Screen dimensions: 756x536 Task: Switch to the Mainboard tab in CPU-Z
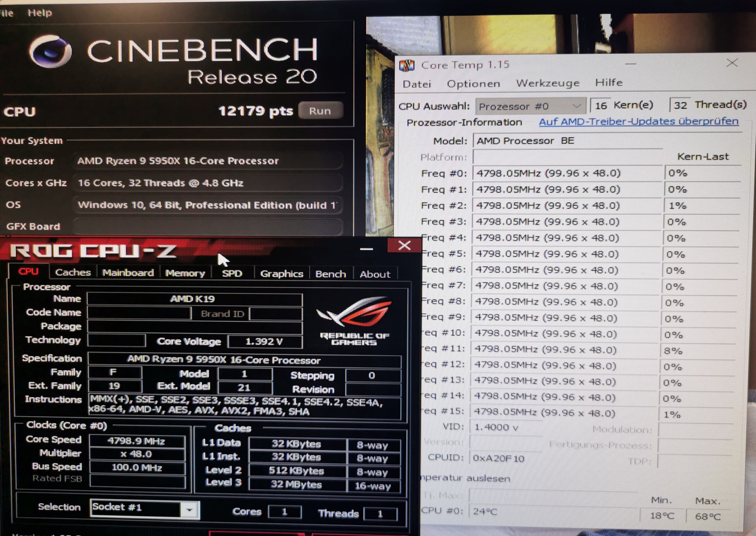(x=128, y=273)
